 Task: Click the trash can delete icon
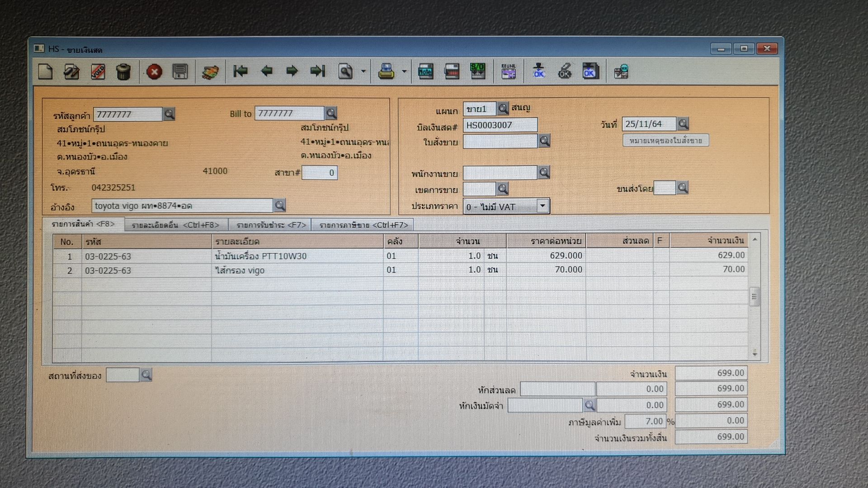[x=123, y=71]
